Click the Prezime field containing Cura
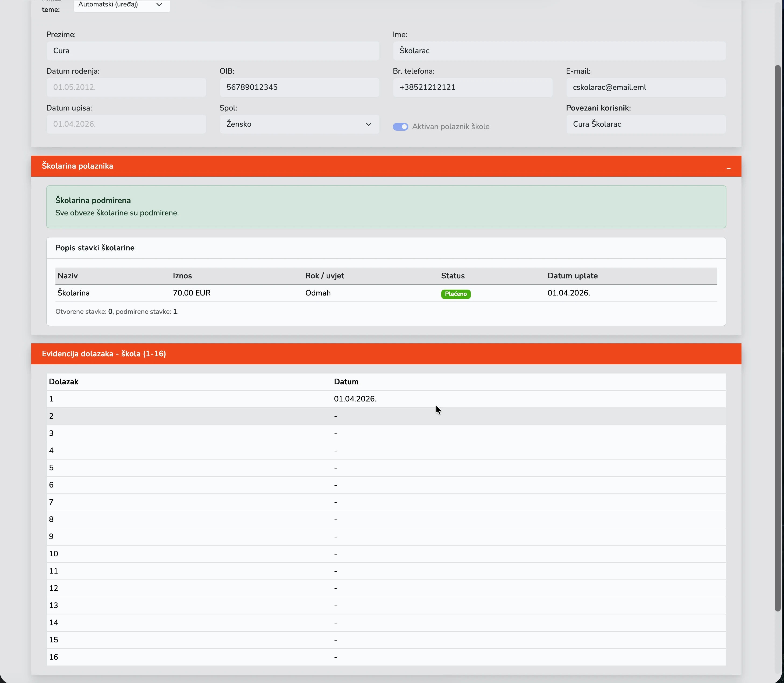The height and width of the screenshot is (683, 784). tap(213, 51)
